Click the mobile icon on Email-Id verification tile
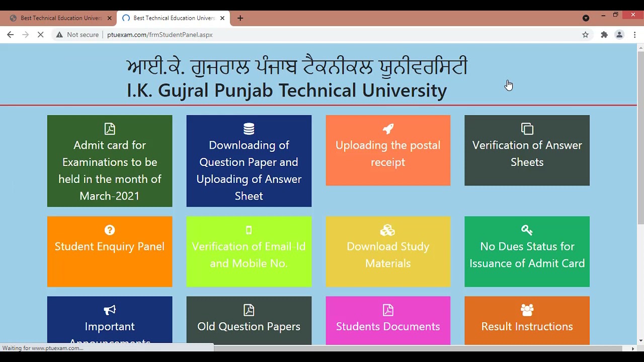The image size is (644, 362). (249, 230)
